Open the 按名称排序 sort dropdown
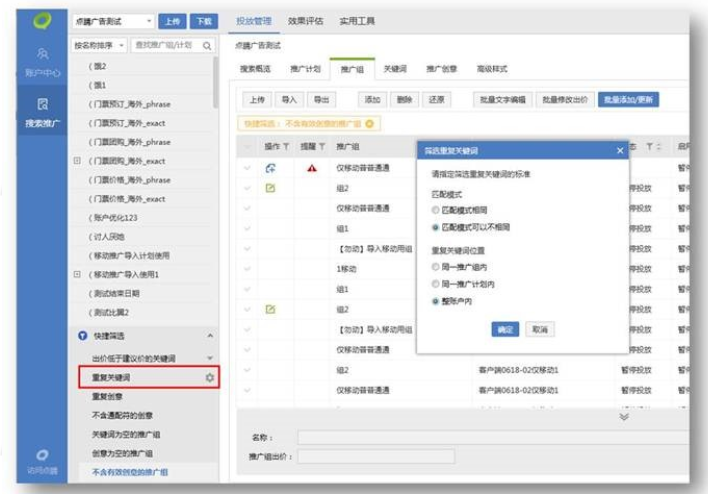This screenshot has height=494, width=708. tap(99, 46)
